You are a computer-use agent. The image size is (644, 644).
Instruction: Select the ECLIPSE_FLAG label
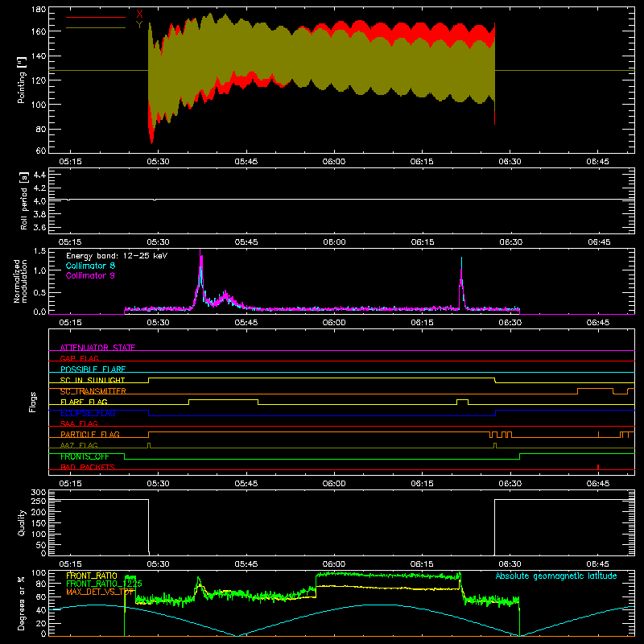point(88,413)
